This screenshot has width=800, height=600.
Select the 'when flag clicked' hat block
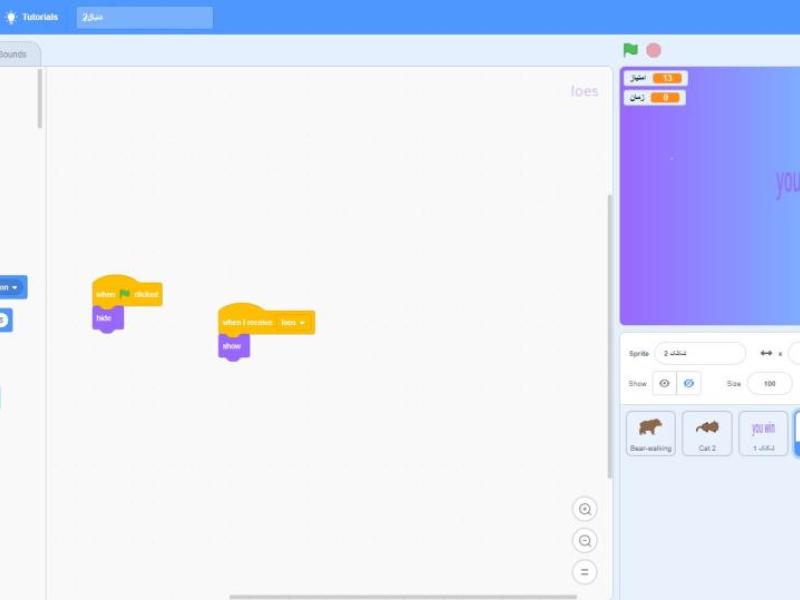click(127, 291)
